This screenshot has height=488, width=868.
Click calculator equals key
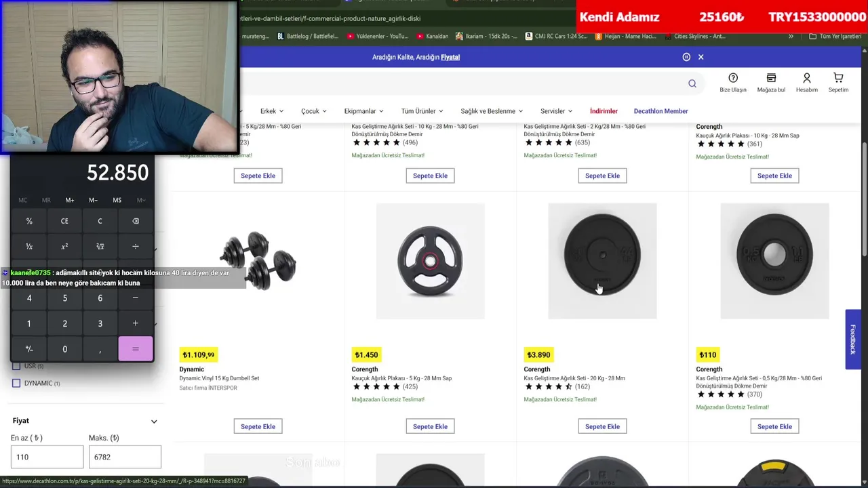point(136,349)
